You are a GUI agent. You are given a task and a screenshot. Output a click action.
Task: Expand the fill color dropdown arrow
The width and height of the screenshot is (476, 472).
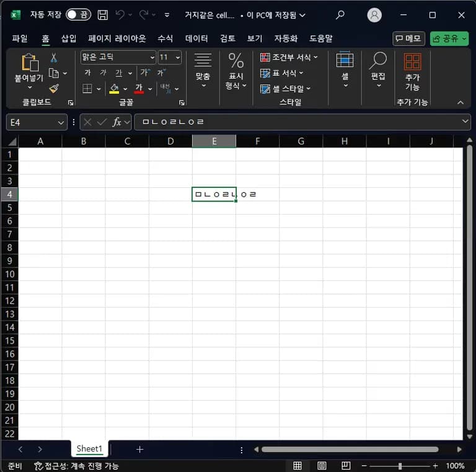[125, 89]
